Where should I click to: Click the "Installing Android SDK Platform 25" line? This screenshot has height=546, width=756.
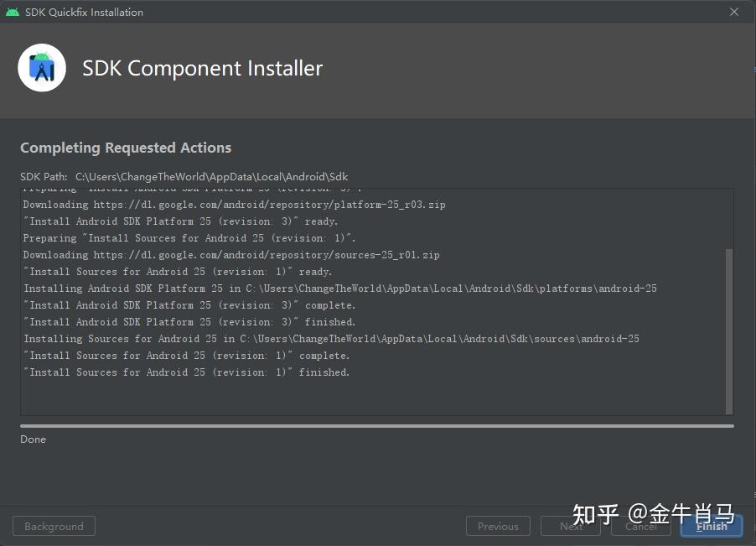point(340,289)
